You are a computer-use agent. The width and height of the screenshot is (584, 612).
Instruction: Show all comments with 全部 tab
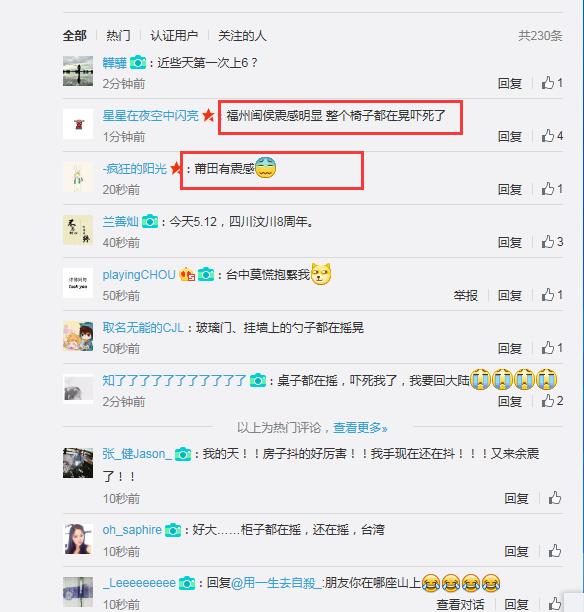click(75, 36)
